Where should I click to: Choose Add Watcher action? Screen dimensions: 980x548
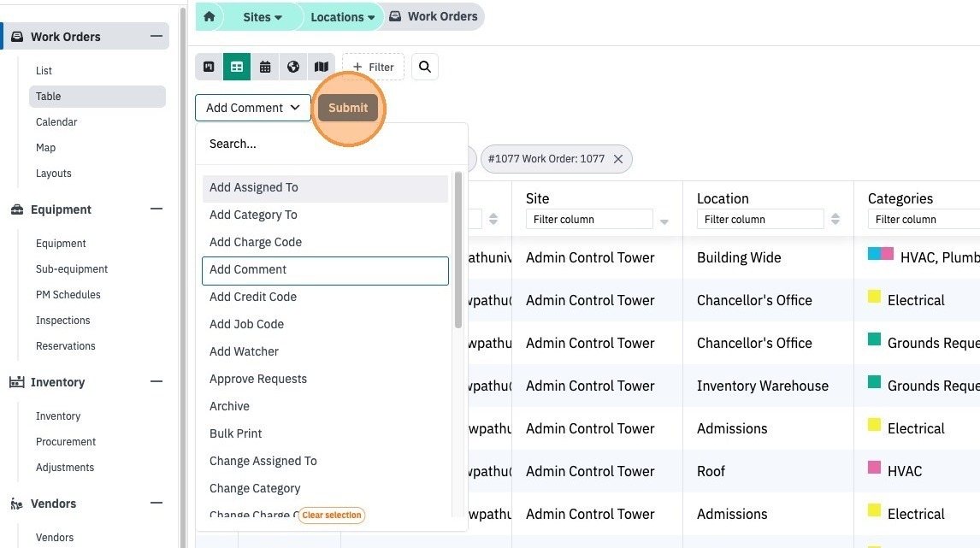click(x=325, y=351)
